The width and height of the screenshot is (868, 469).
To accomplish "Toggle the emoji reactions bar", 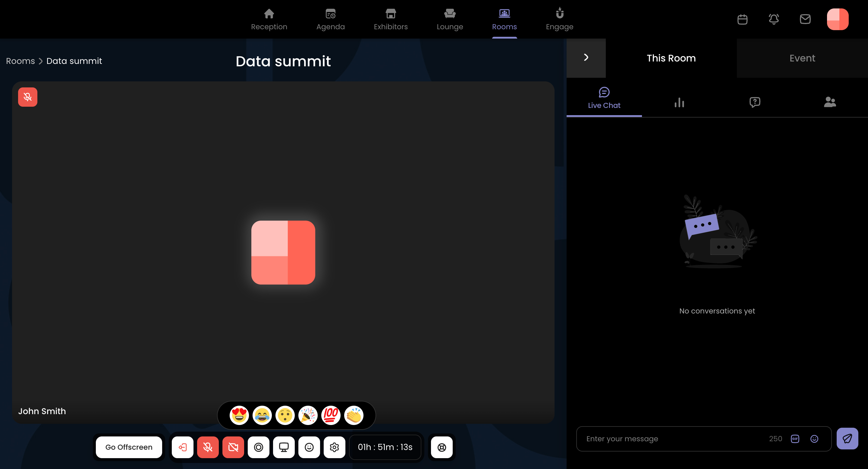I will coord(309,447).
